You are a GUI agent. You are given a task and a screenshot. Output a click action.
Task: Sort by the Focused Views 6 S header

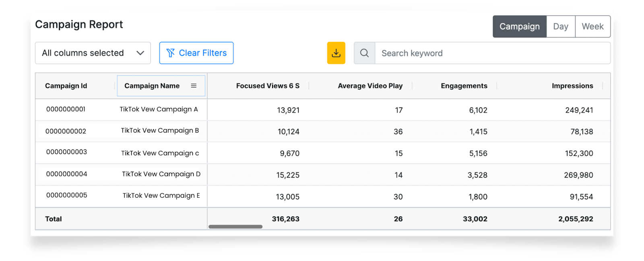(268, 86)
